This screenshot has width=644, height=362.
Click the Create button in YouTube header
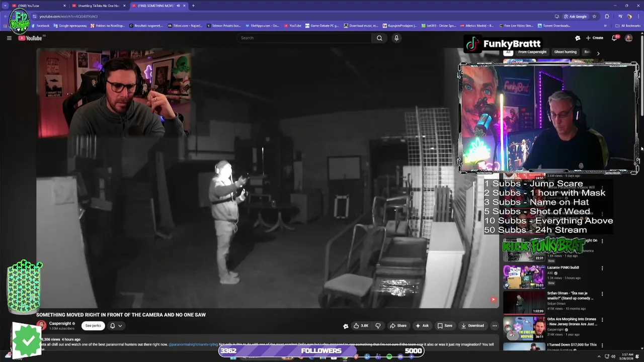pos(594,38)
